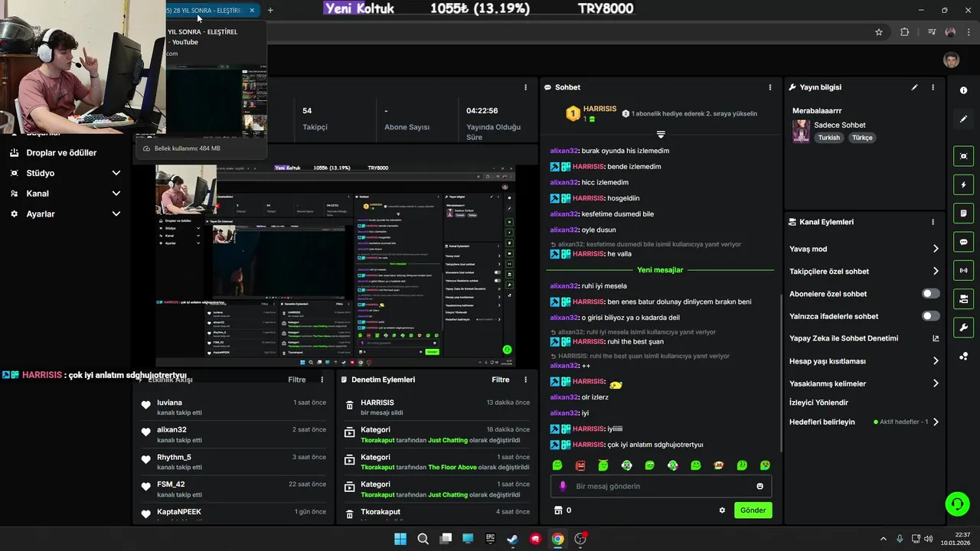
Task: Open Filtre in Denetim Eylemleri panel
Action: click(500, 380)
